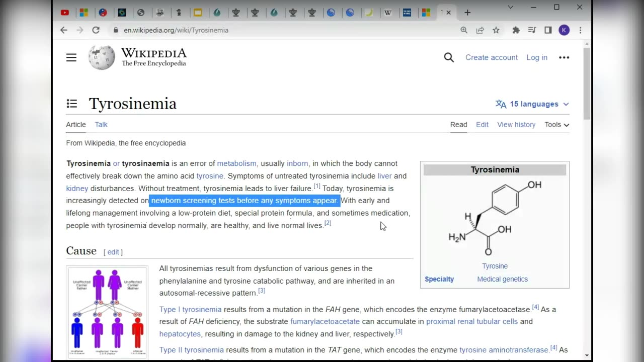This screenshot has width=644, height=362.
Task: Click the Log in link
Action: pyautogui.click(x=537, y=57)
